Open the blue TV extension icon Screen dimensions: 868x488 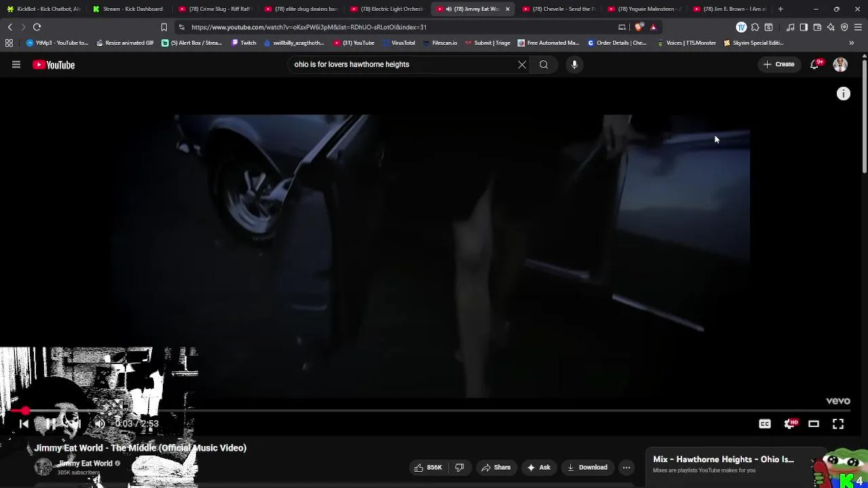click(x=741, y=27)
